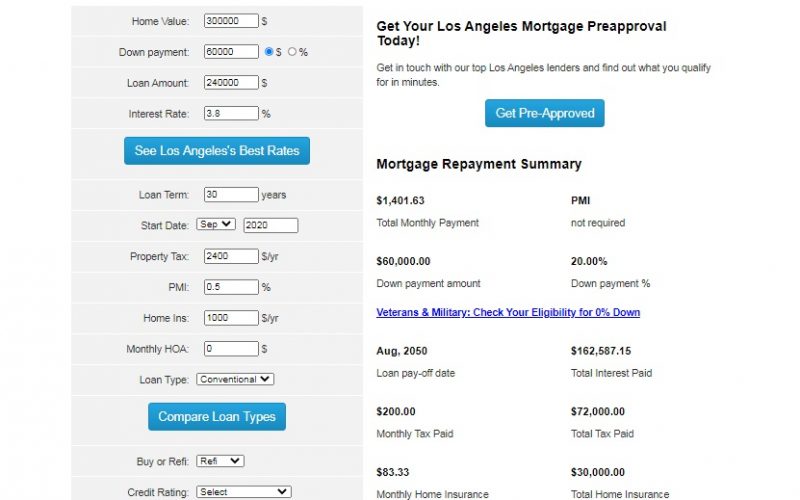Edit the Interest Rate field

point(231,113)
